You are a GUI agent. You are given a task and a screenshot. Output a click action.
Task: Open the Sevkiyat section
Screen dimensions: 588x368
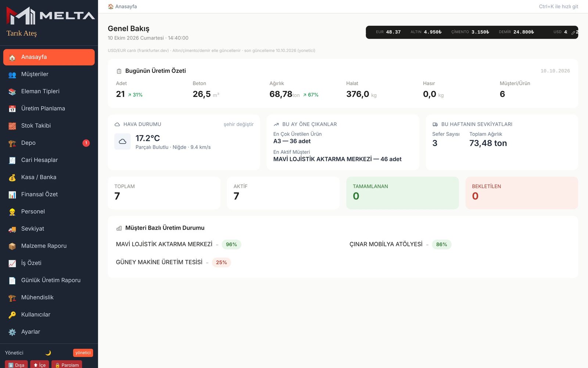(49, 229)
